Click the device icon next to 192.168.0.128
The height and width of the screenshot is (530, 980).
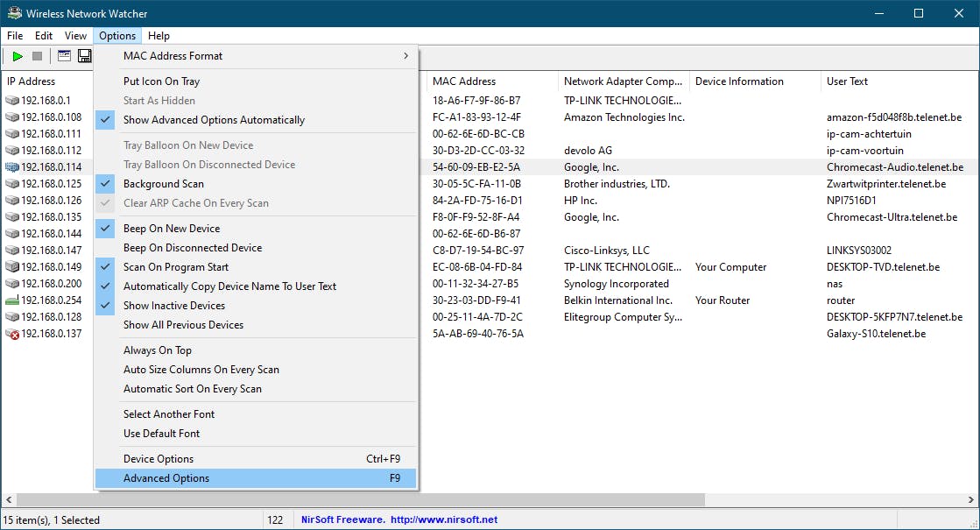coord(12,317)
